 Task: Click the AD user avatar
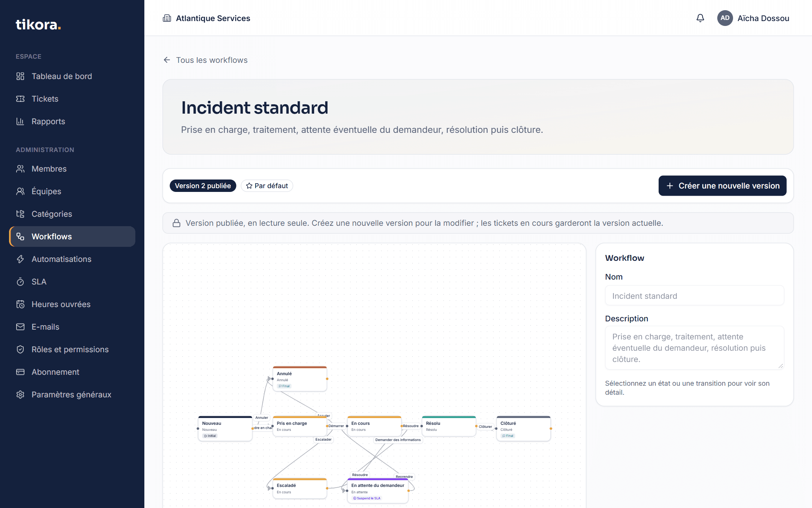[x=725, y=18]
